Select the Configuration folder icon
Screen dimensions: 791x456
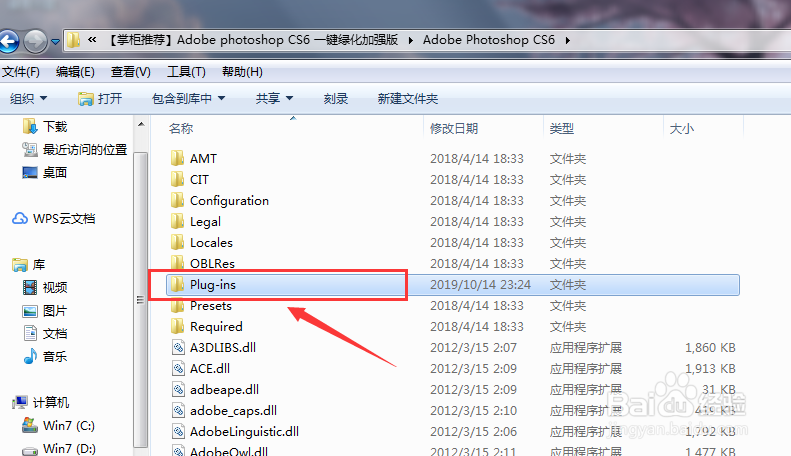point(177,201)
